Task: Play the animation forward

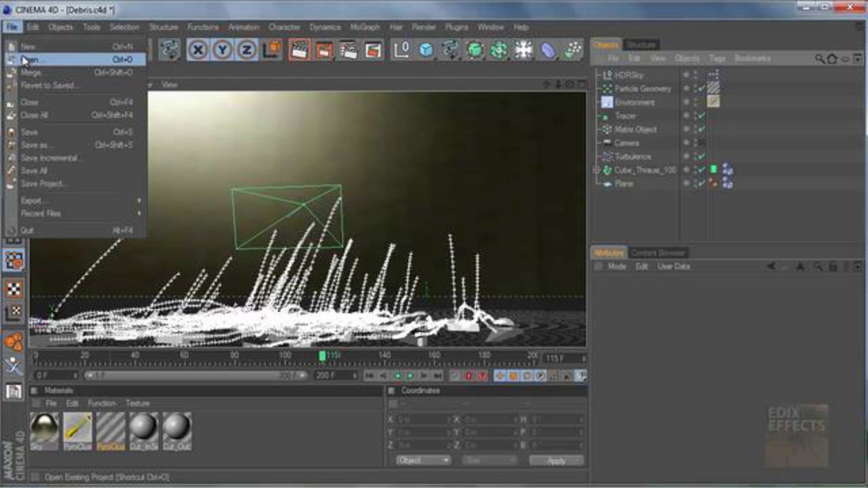Action: [x=410, y=376]
